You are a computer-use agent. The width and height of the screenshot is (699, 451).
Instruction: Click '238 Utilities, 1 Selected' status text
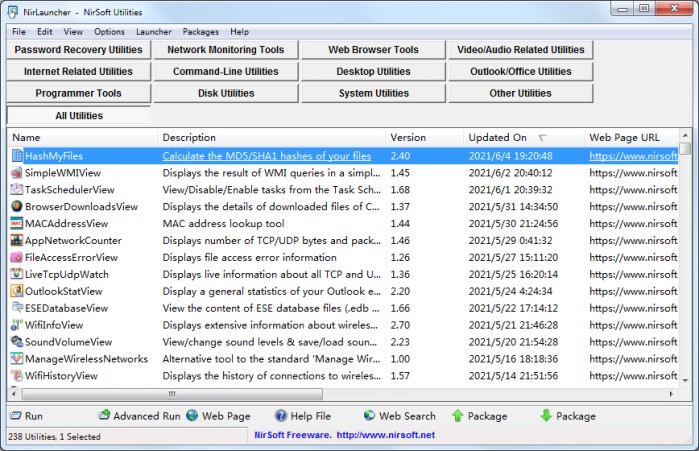(54, 437)
